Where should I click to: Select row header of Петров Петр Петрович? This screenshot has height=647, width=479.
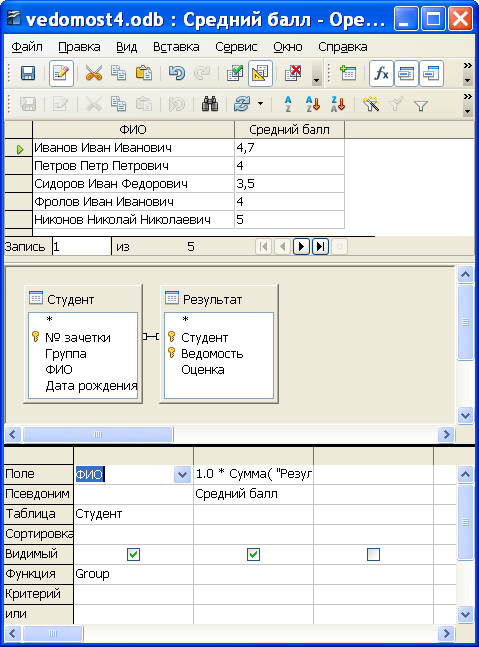coord(18,166)
